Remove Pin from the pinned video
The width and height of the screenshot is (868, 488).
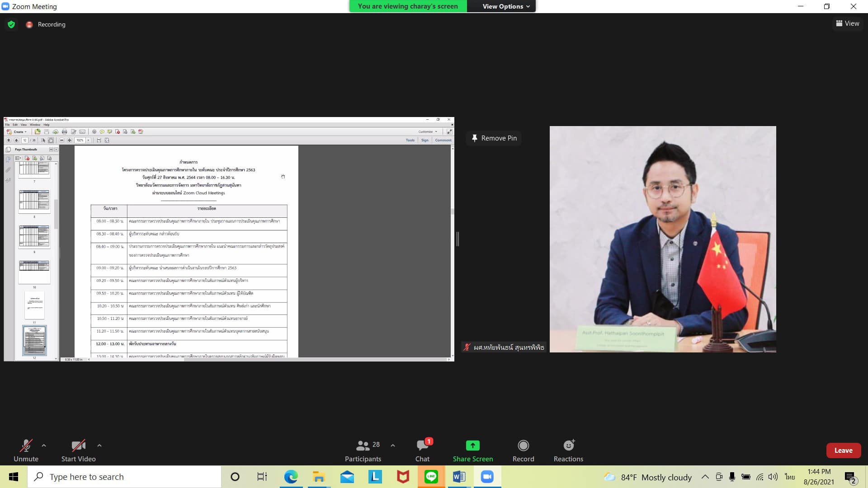494,138
